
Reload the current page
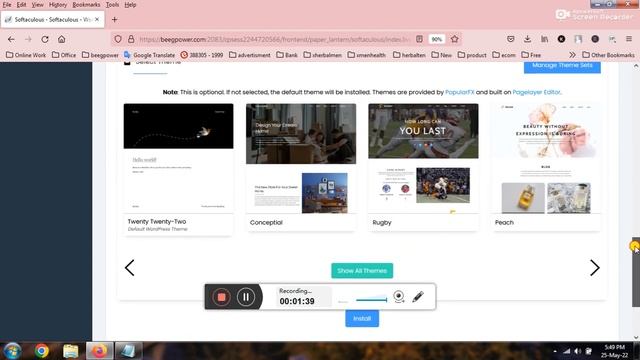point(45,39)
